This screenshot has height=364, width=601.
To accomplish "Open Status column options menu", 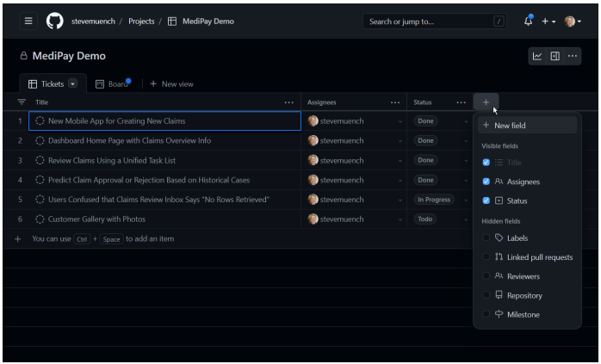I will (x=461, y=102).
